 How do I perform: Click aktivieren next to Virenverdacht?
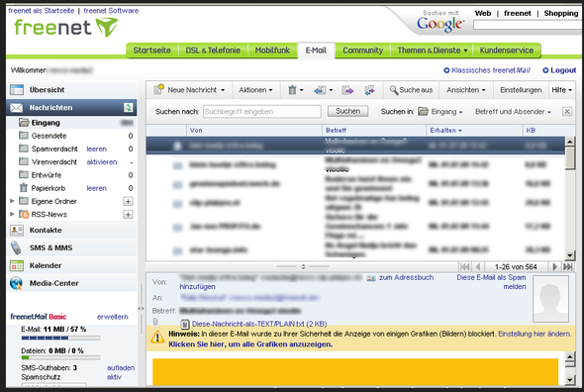pyautogui.click(x=102, y=162)
